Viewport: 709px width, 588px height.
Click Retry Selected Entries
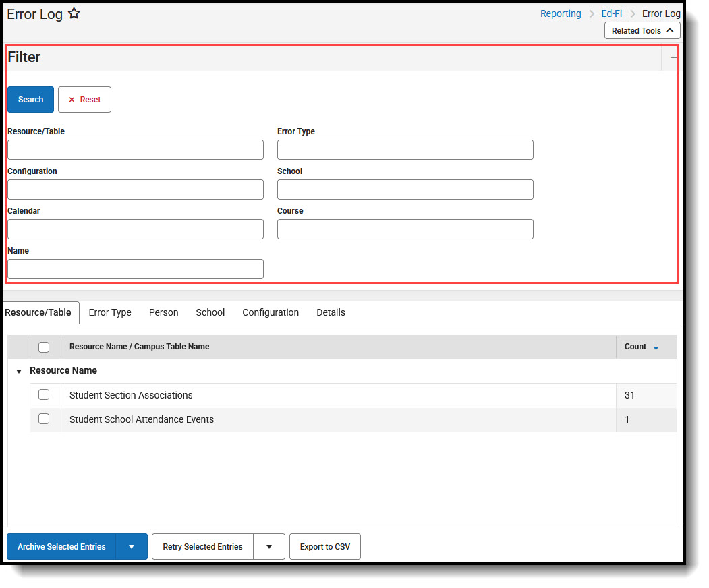202,546
